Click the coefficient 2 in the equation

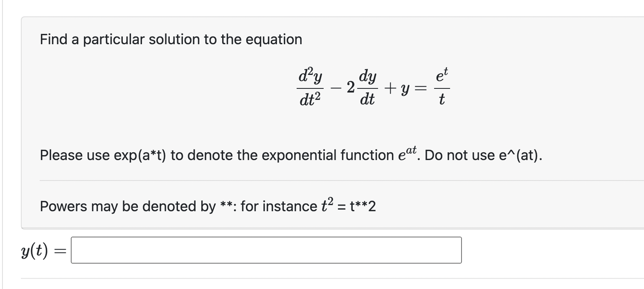(x=350, y=87)
